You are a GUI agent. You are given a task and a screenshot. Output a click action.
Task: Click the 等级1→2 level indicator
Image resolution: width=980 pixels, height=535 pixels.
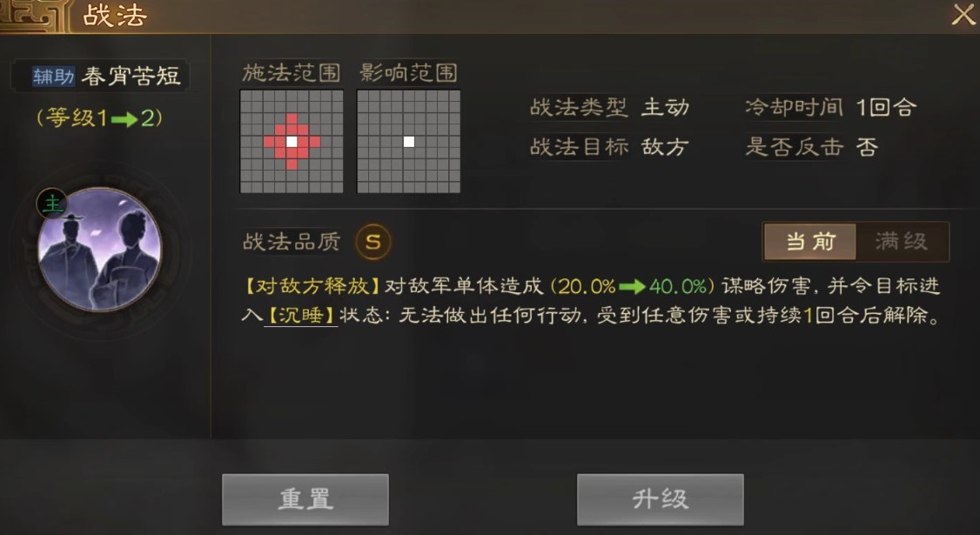(x=100, y=117)
